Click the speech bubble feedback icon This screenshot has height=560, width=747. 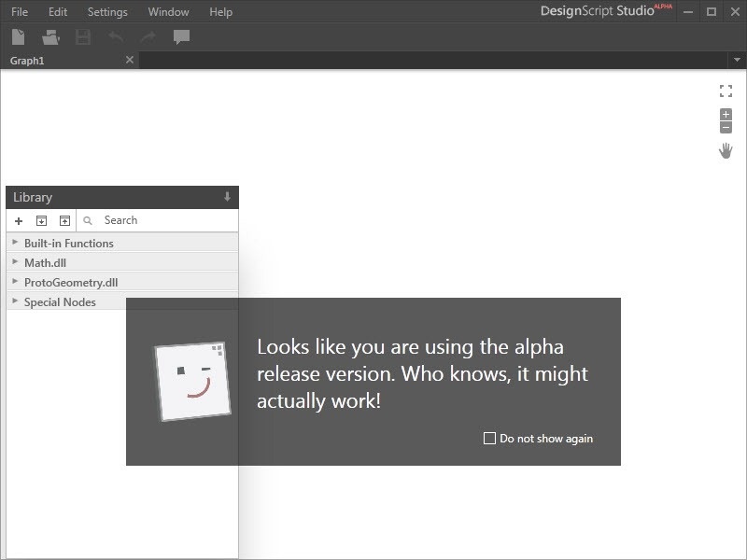click(181, 37)
